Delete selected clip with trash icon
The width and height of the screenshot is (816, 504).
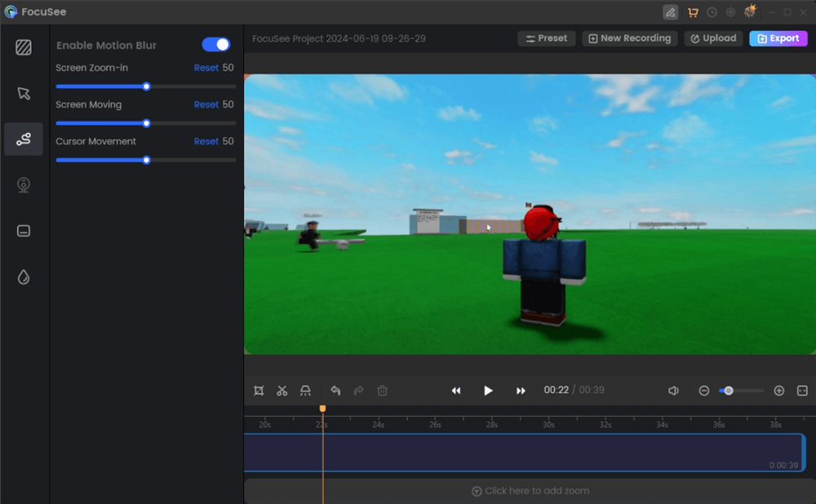pyautogui.click(x=382, y=391)
